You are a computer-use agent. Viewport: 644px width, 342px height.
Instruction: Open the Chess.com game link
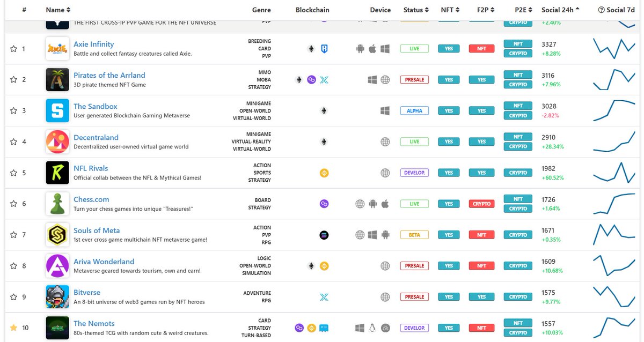point(91,199)
